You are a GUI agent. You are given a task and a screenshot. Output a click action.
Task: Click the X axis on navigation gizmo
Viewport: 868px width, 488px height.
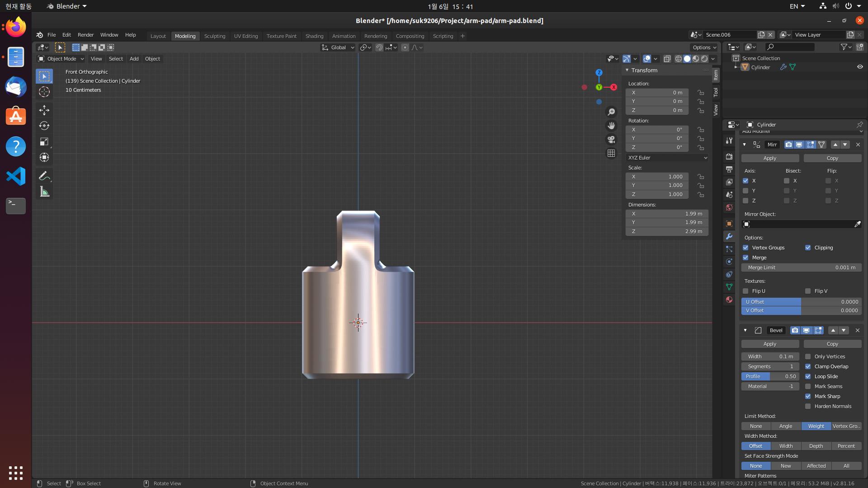tap(613, 87)
